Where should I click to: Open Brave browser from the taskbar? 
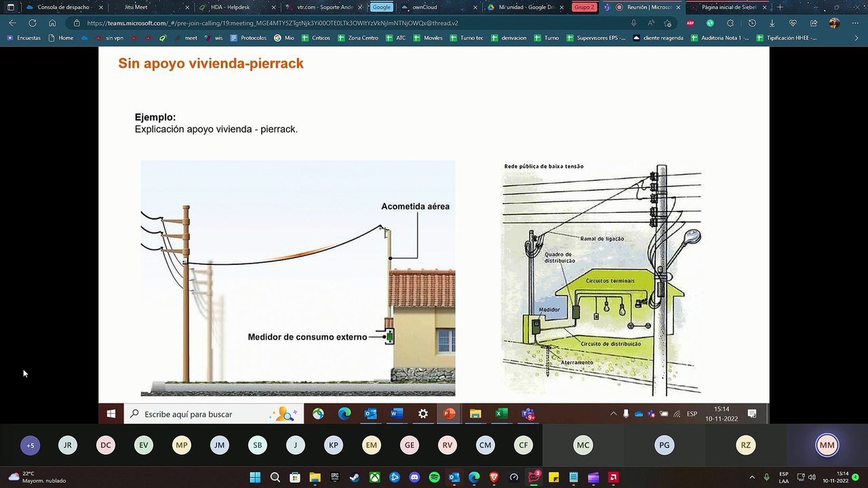pos(494,477)
